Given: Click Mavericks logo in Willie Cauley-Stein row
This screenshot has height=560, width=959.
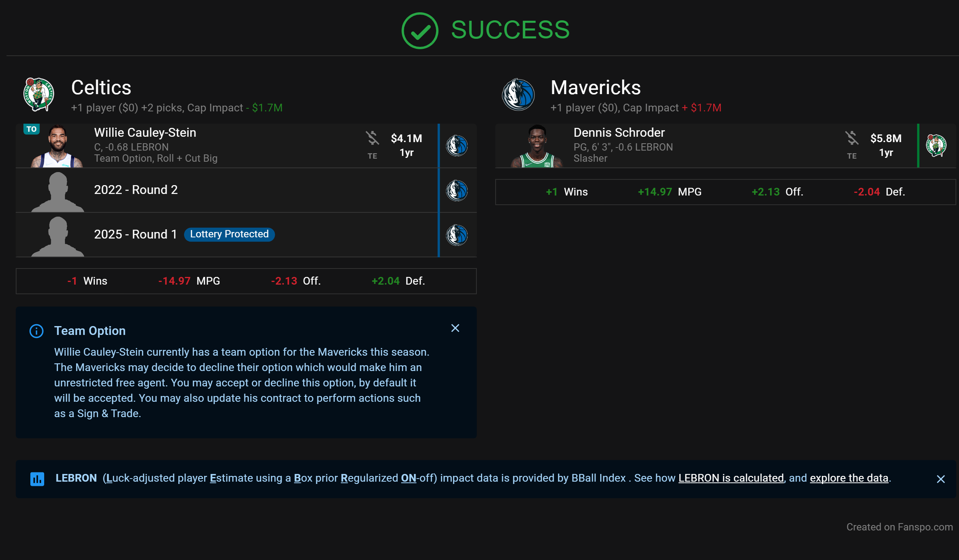Looking at the screenshot, I should click(x=457, y=146).
